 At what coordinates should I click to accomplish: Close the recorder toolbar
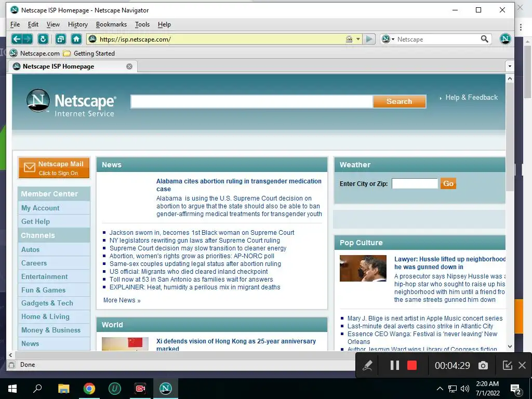coord(522,365)
